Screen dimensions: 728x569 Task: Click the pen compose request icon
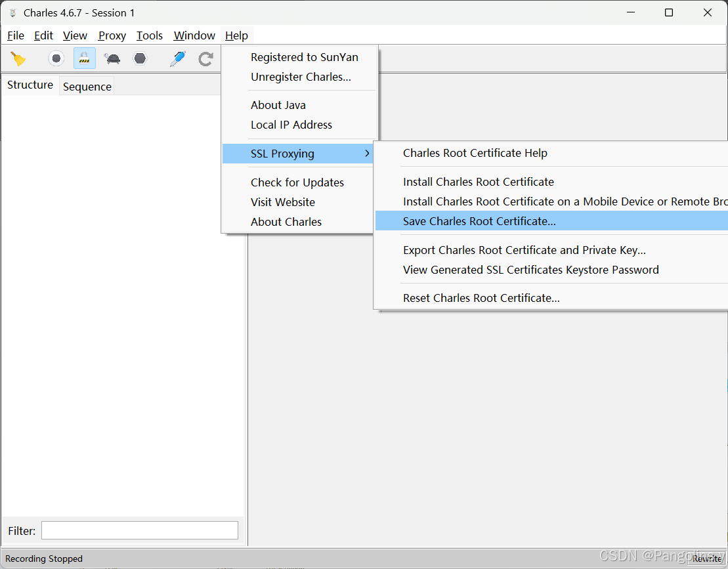click(178, 58)
